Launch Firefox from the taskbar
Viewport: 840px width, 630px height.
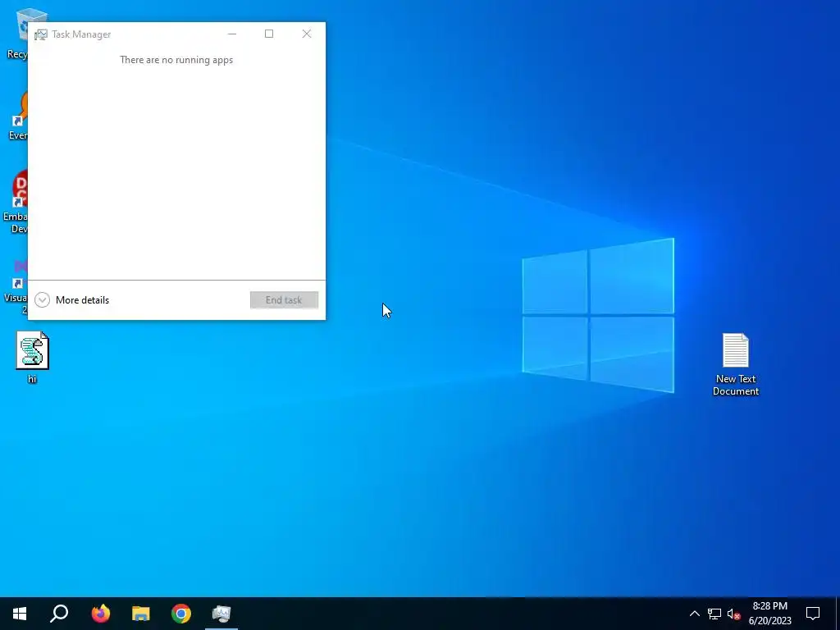(x=100, y=614)
